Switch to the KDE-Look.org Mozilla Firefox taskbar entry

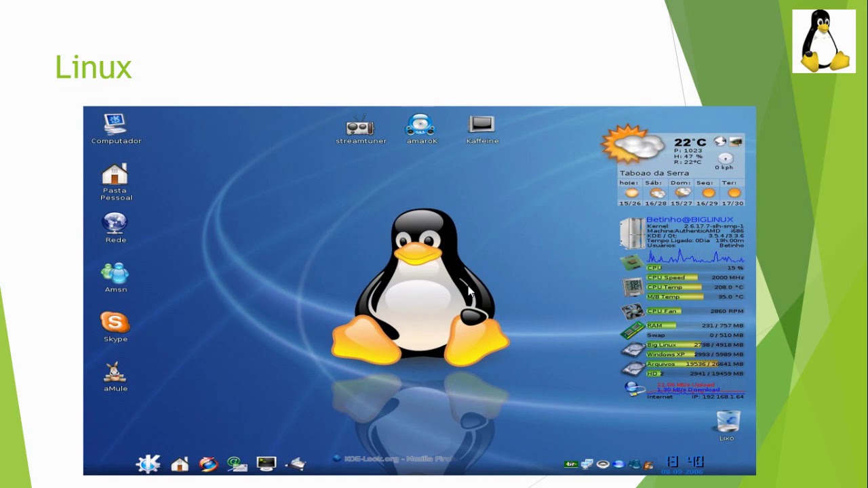tap(393, 459)
